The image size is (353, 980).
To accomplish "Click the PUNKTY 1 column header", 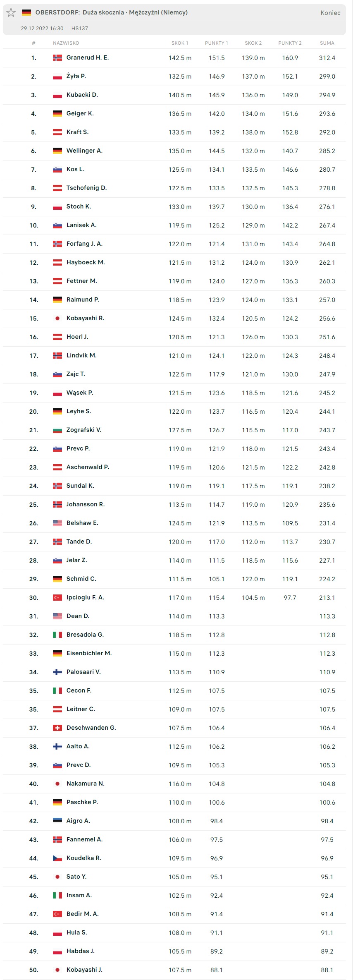I will (x=216, y=43).
